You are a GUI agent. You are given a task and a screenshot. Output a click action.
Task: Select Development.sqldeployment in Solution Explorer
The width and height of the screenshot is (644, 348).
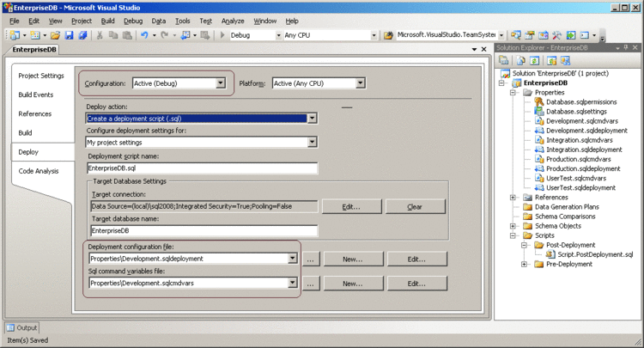(586, 131)
